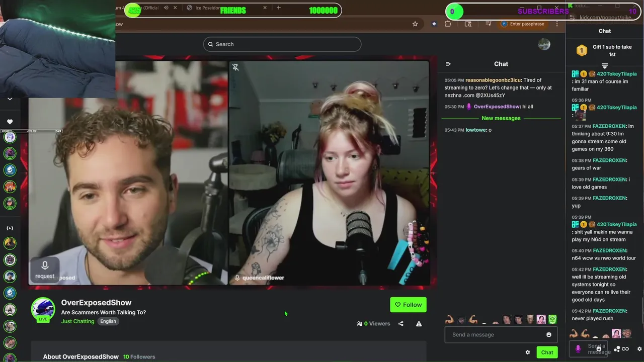Screen dimensions: 644x362
Task: Click the media control icon in browser toolbar
Action: coord(488,24)
